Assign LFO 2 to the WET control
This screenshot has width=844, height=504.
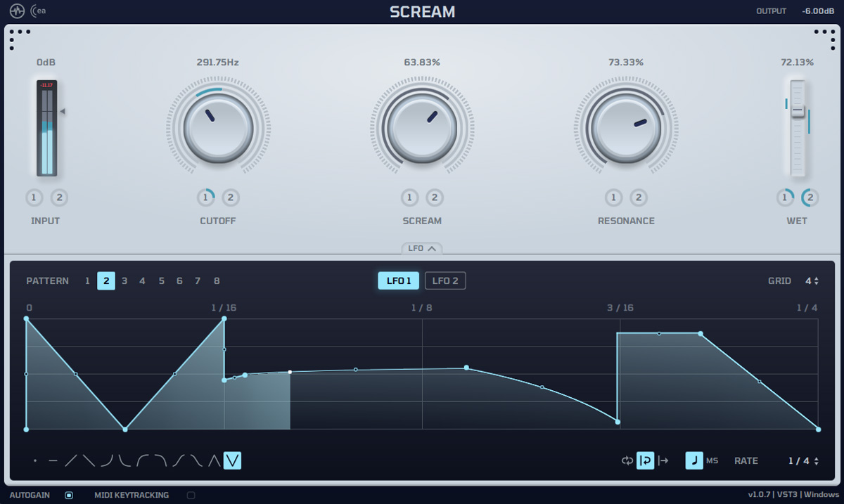pyautogui.click(x=810, y=198)
